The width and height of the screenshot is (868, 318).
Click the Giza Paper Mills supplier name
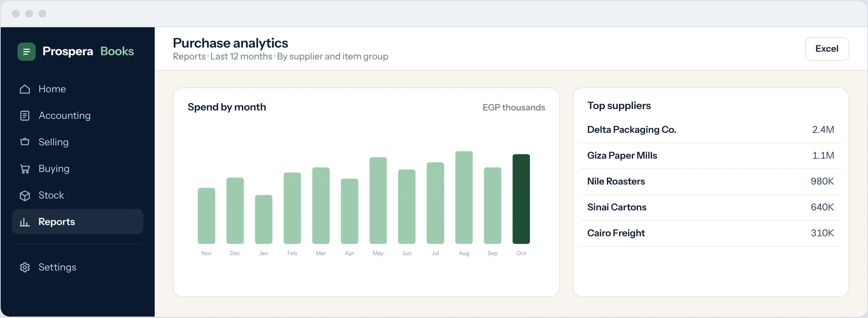622,156
